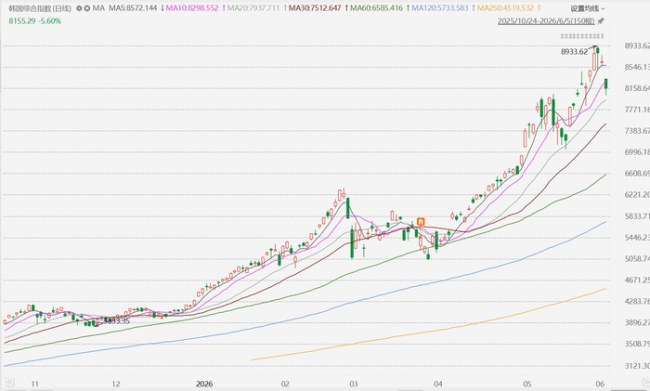Open the MA indicator settings gear
Image resolution: width=650 pixels, height=391 pixels.
(79, 8)
